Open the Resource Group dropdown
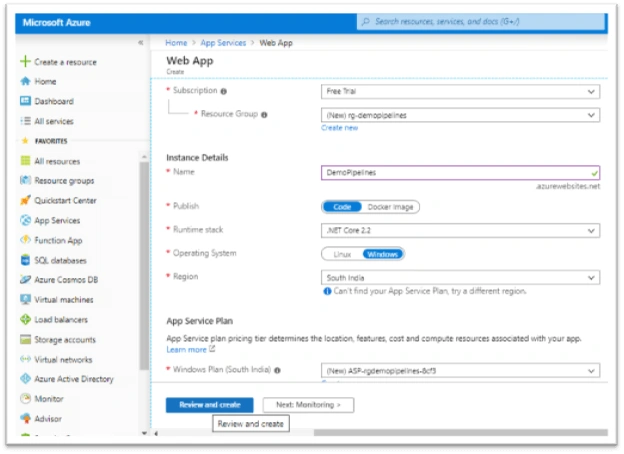Image resolution: width=624 pixels, height=454 pixels. point(460,115)
